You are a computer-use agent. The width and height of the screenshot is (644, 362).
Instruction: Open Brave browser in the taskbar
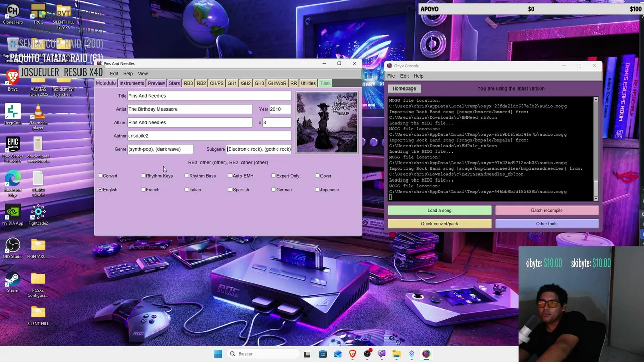pyautogui.click(x=352, y=354)
